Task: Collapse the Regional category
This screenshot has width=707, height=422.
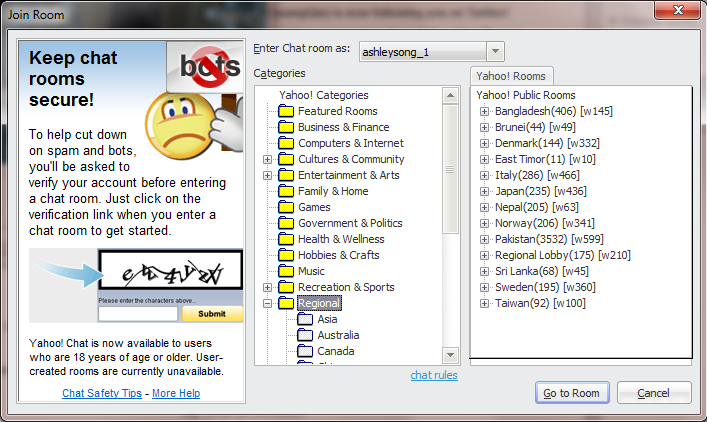Action: (267, 303)
